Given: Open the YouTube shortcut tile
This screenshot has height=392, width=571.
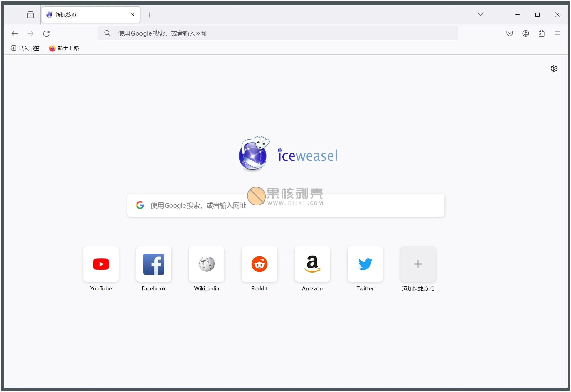Looking at the screenshot, I should pos(101,264).
